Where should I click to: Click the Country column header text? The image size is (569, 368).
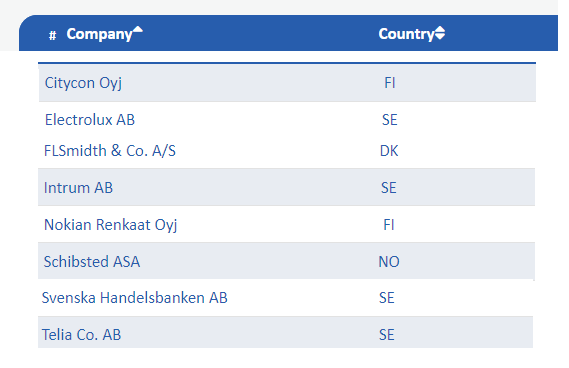(x=406, y=34)
